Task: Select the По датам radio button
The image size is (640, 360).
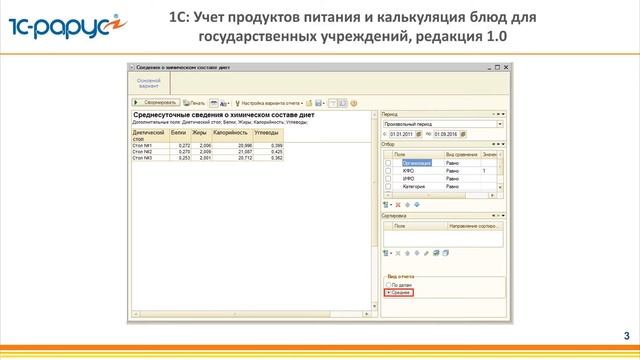Action: (399, 284)
